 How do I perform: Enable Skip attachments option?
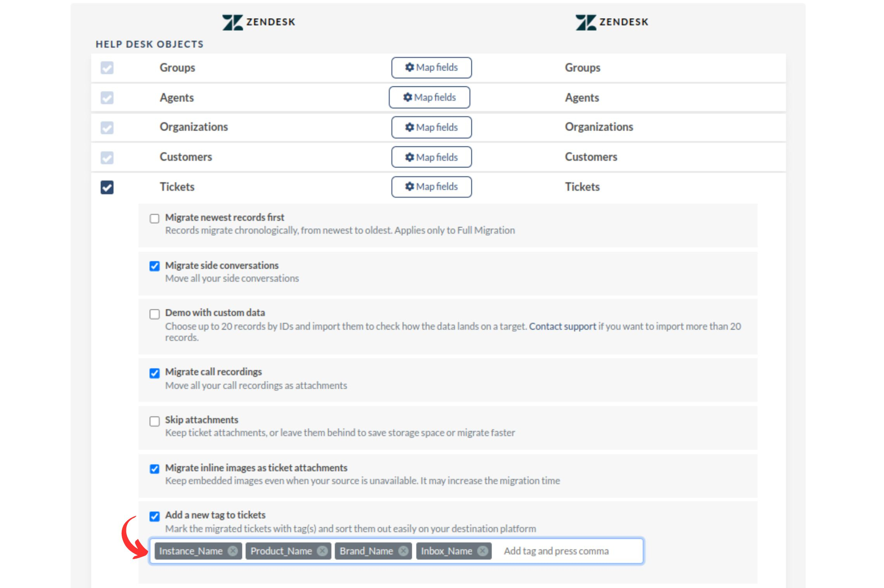point(155,421)
